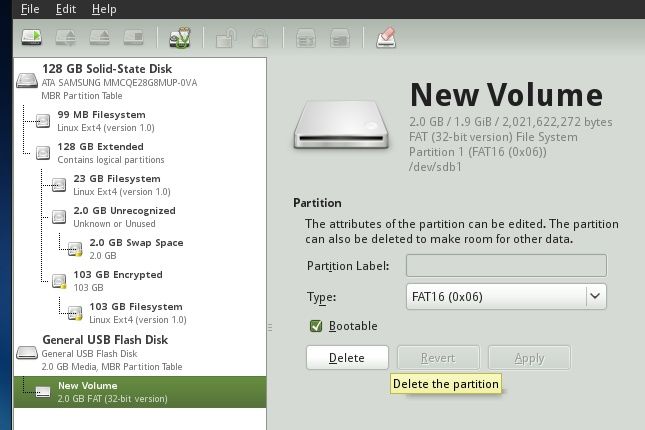Select the 103 GB Encrypted entry
Image resolution: width=645 pixels, height=430 pixels.
[140, 281]
